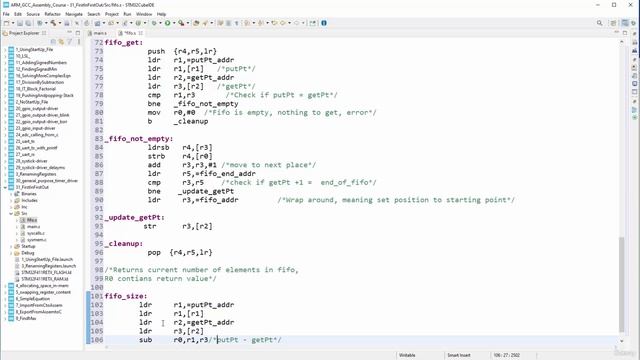This screenshot has height=360, width=640.
Task: Open the Window menu
Action: click(x=144, y=14)
